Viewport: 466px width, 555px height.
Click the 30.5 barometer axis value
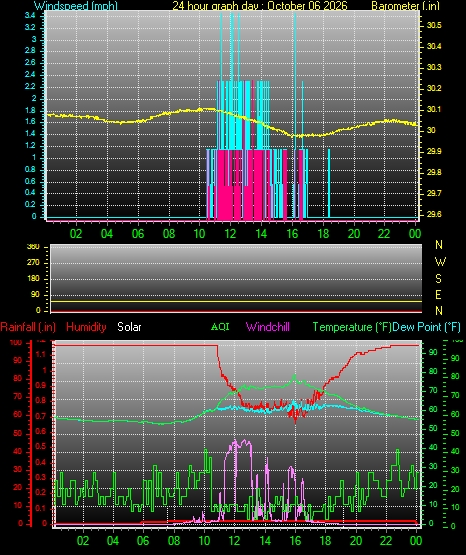(434, 25)
